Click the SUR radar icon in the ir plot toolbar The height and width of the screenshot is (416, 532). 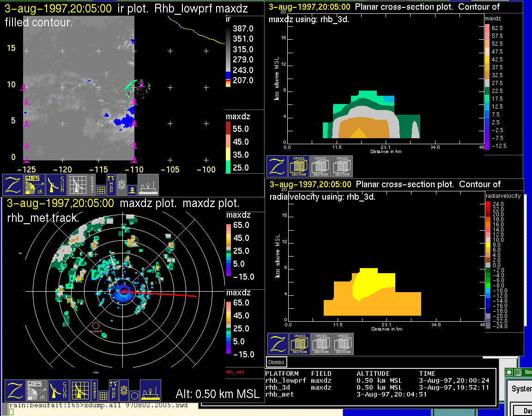pyautogui.click(x=57, y=185)
